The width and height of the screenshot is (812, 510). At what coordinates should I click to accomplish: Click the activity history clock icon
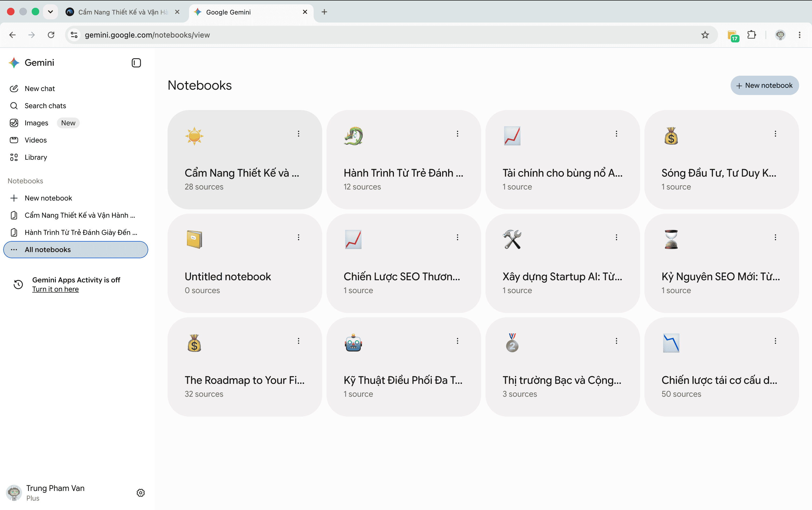click(x=18, y=285)
